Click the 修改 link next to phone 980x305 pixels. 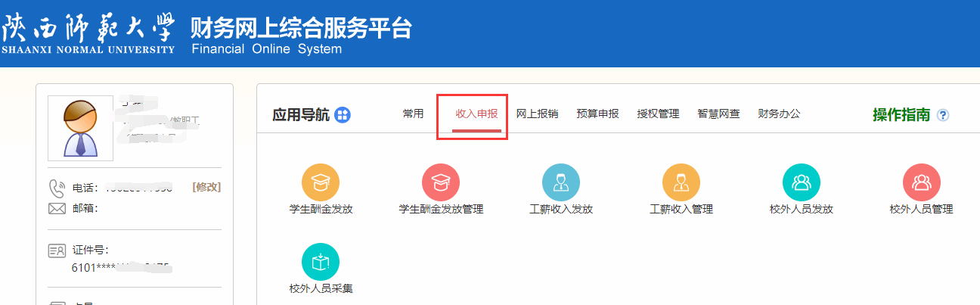pos(206,187)
